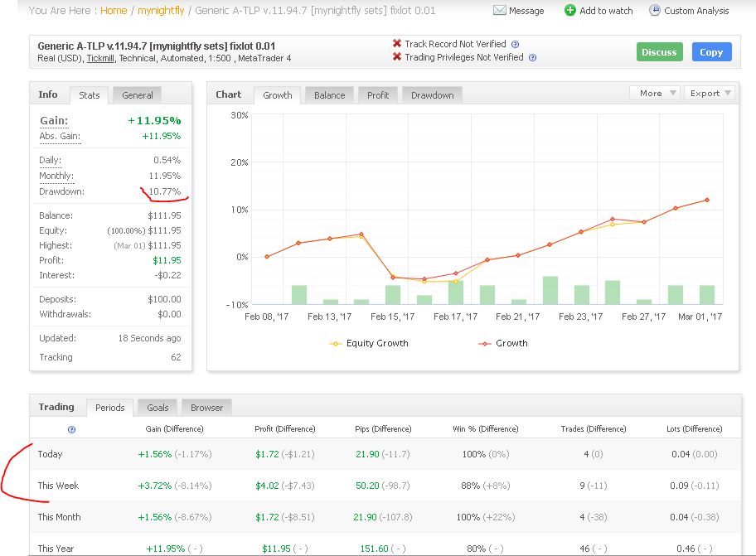Click the Gain label in Info panel

click(54, 120)
